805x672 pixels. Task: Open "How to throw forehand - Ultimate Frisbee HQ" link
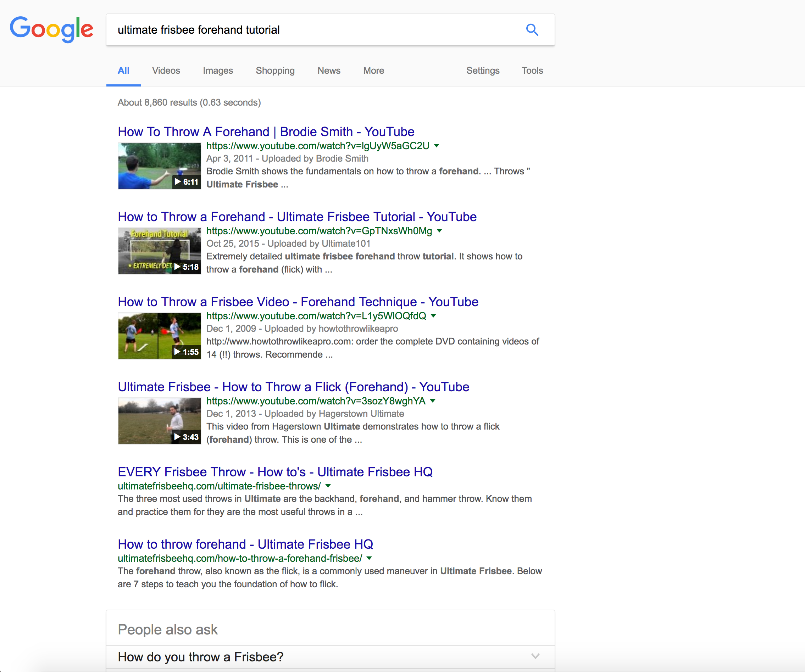[x=245, y=544]
